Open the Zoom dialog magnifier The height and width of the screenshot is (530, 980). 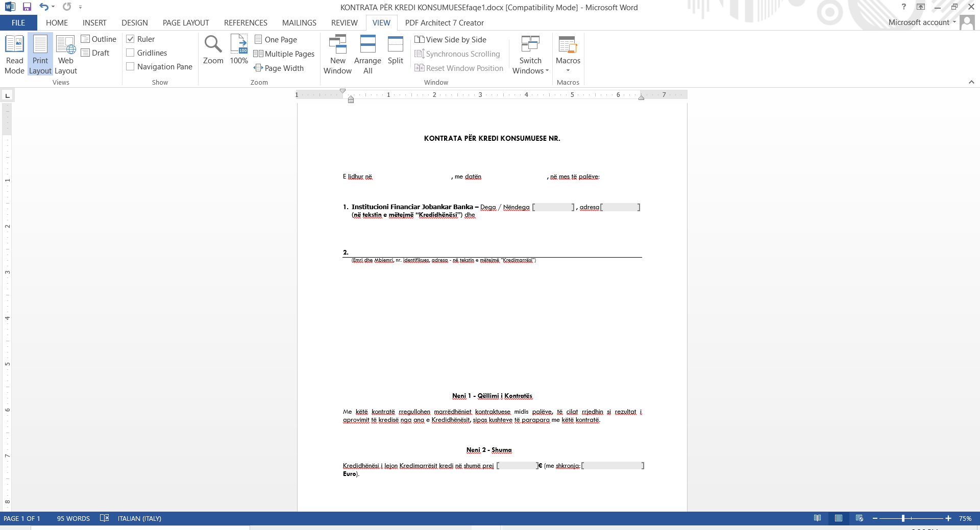(213, 50)
